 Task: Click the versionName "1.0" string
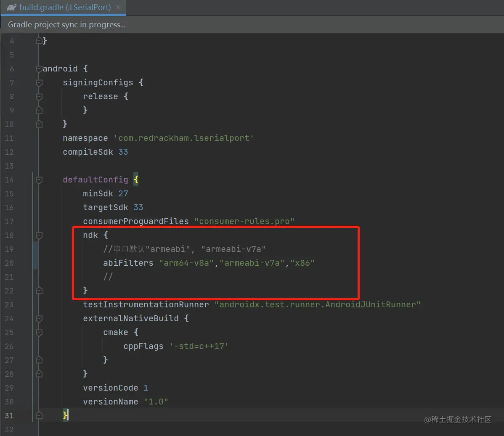coord(156,402)
